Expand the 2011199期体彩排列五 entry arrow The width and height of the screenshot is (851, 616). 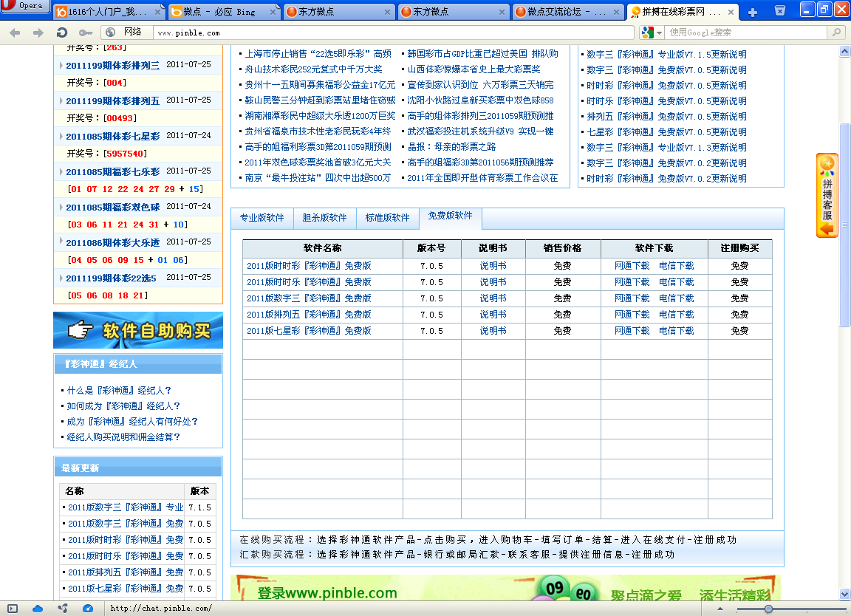(x=61, y=100)
